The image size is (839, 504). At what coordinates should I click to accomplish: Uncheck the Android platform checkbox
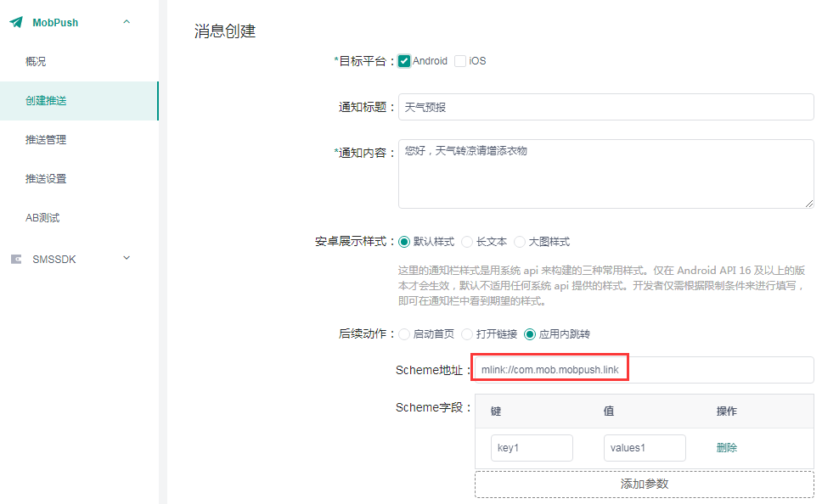pyautogui.click(x=405, y=60)
